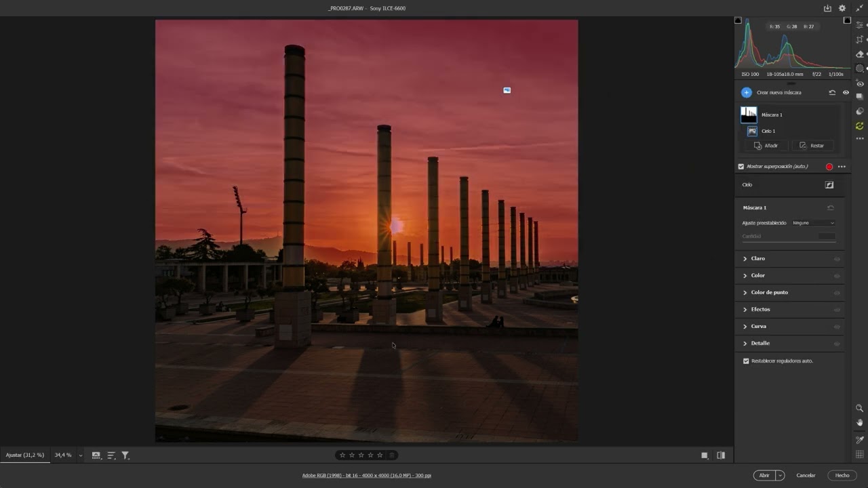Open Adobe RGB workflow options link
Screen dimensions: 868x488
click(366, 476)
